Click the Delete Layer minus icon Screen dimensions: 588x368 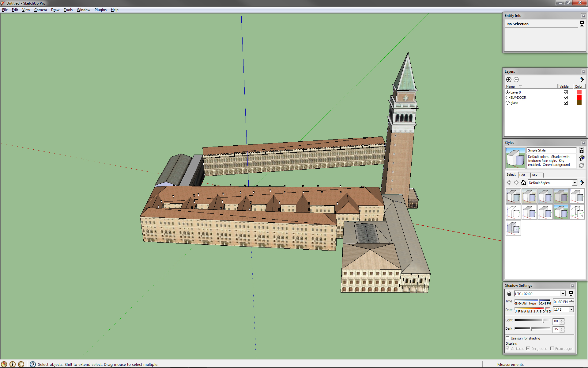(x=516, y=79)
